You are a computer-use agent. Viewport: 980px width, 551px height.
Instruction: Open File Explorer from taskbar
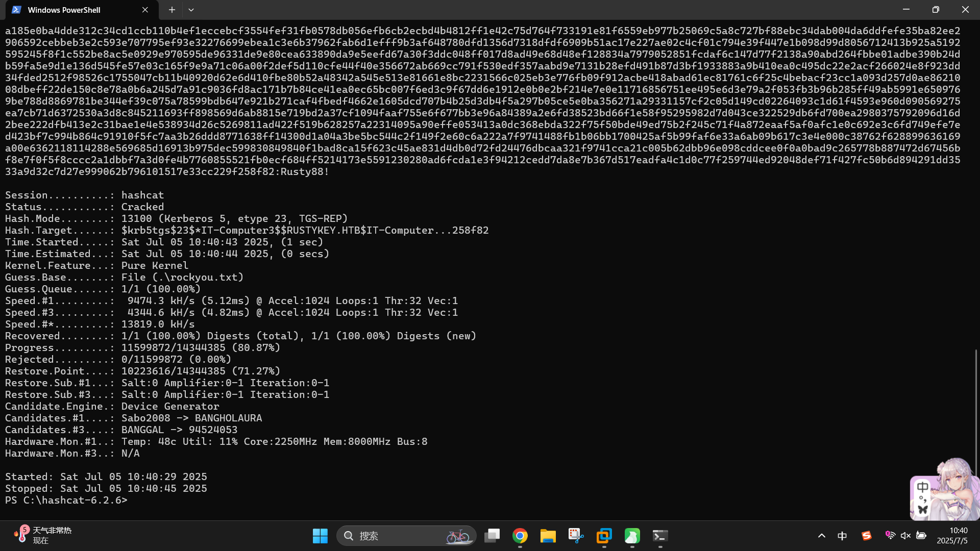click(x=548, y=536)
